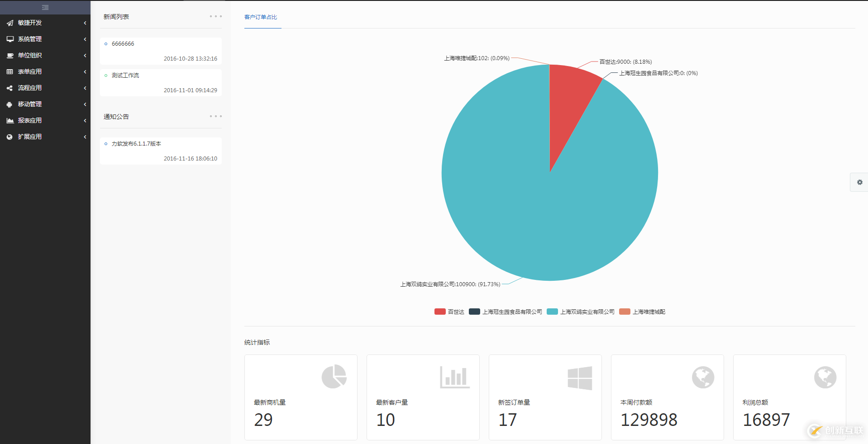Open the three-dot menu for 通知公告
The image size is (868, 444).
pos(216,116)
